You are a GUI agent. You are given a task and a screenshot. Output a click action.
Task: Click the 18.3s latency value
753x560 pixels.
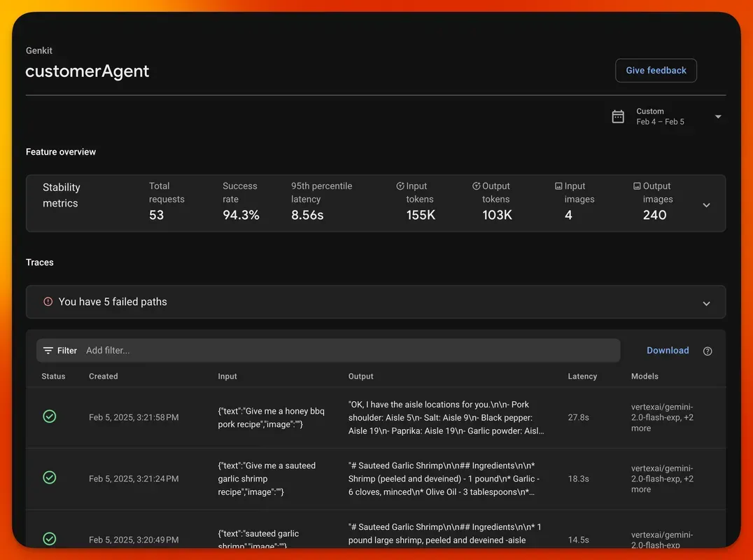click(578, 479)
